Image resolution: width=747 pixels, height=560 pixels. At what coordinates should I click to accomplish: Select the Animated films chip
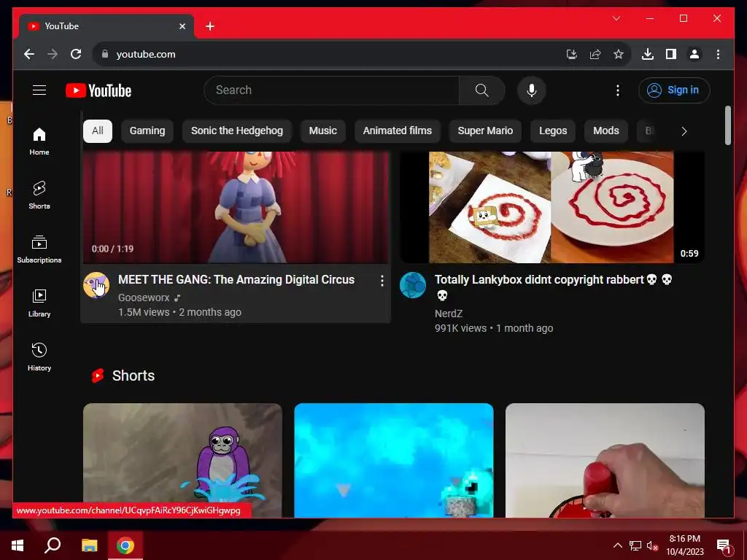click(398, 131)
